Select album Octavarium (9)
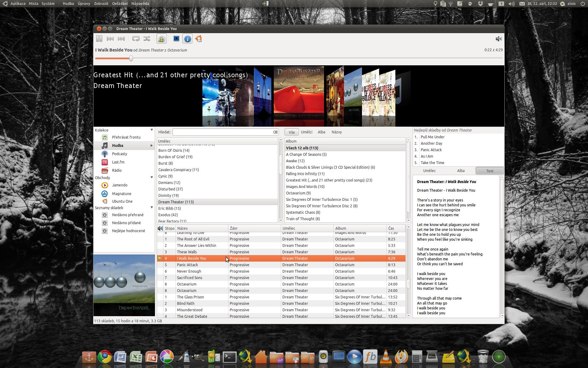This screenshot has width=588, height=368. click(x=345, y=193)
